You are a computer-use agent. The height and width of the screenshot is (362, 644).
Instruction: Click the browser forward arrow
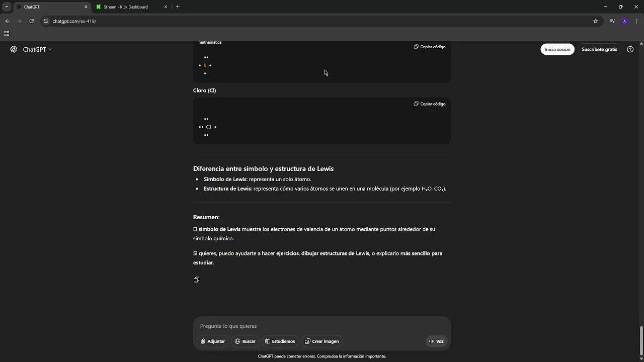(19, 21)
